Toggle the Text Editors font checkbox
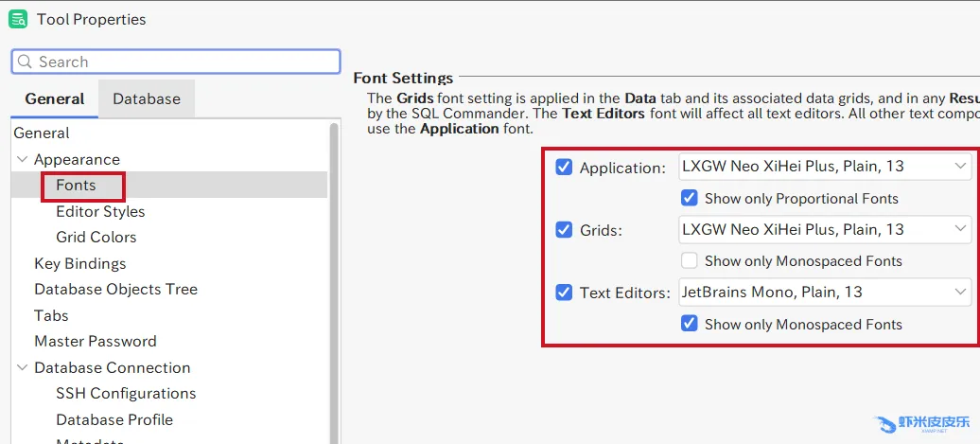Screen dimensions: 980x444 click(x=564, y=293)
